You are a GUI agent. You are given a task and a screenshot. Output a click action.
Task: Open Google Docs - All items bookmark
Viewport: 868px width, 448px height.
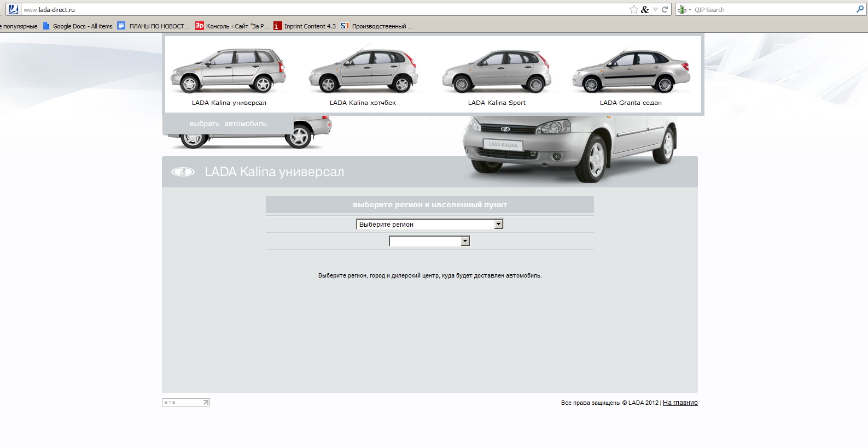point(78,26)
